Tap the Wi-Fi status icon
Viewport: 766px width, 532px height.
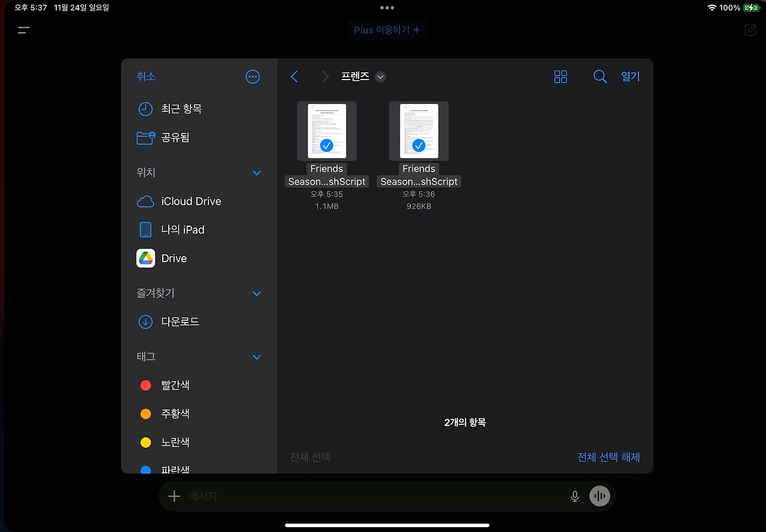[x=712, y=8]
